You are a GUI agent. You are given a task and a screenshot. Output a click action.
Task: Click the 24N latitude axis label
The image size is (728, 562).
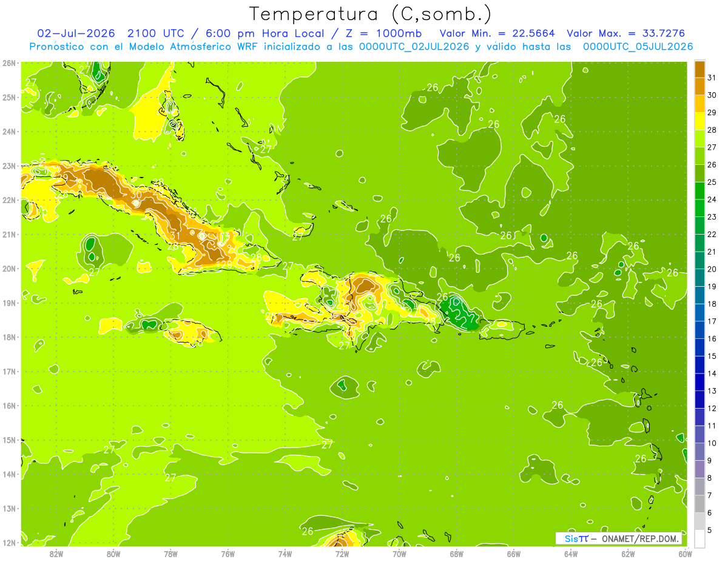9,131
